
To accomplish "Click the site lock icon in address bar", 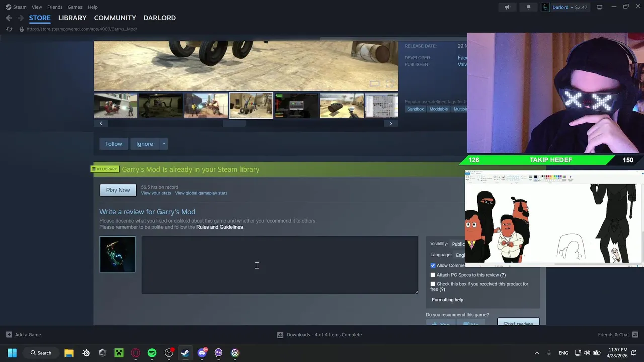I will [x=21, y=29].
